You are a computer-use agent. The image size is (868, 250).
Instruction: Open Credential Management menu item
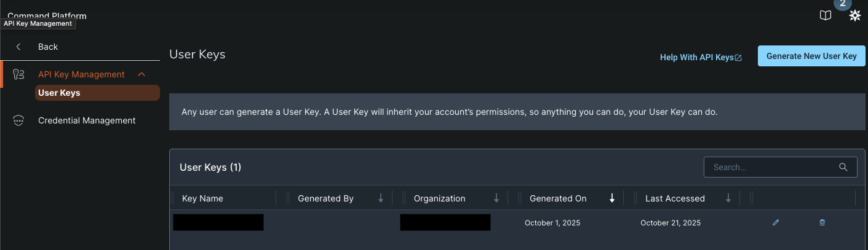[87, 120]
